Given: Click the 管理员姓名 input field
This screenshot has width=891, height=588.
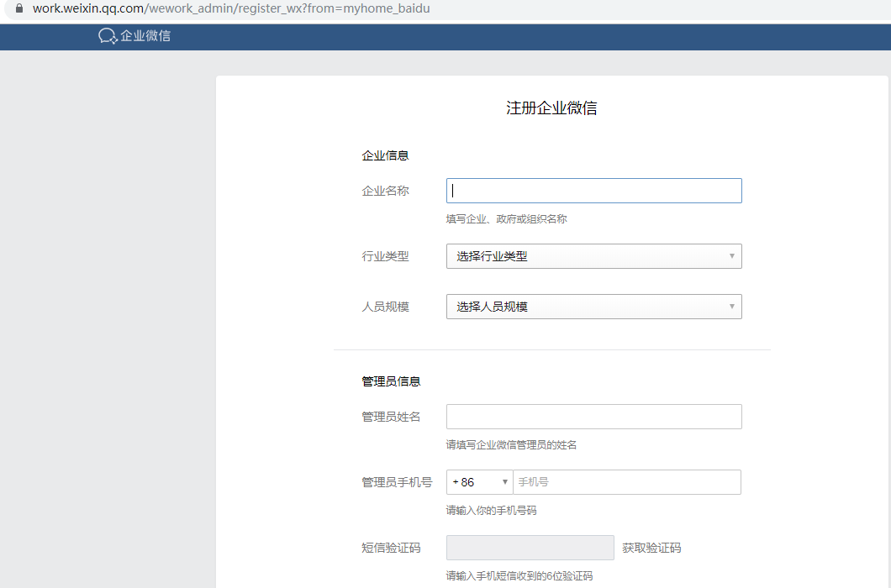Looking at the screenshot, I should 593,417.
